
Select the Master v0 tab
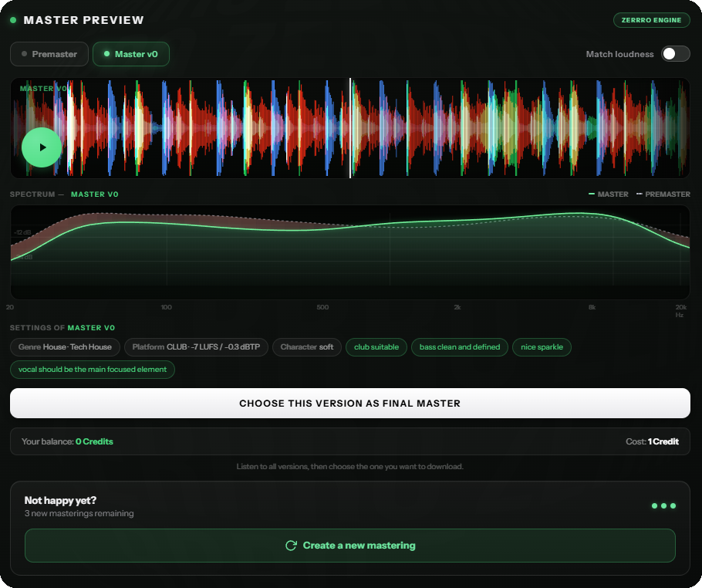[131, 54]
